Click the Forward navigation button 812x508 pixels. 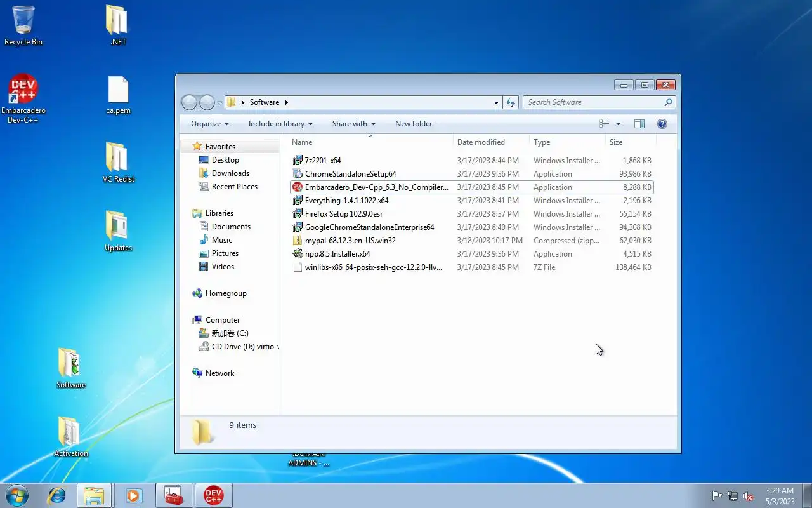[x=207, y=102]
